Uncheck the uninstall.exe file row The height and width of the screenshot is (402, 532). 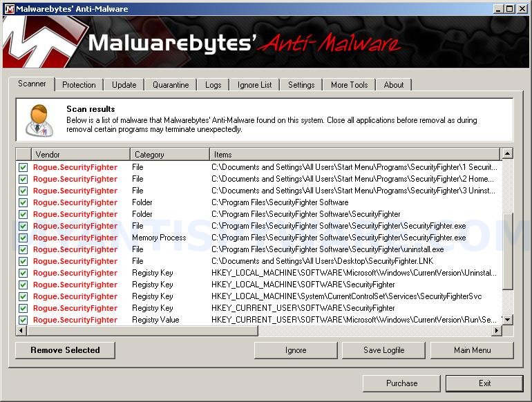tap(23, 249)
